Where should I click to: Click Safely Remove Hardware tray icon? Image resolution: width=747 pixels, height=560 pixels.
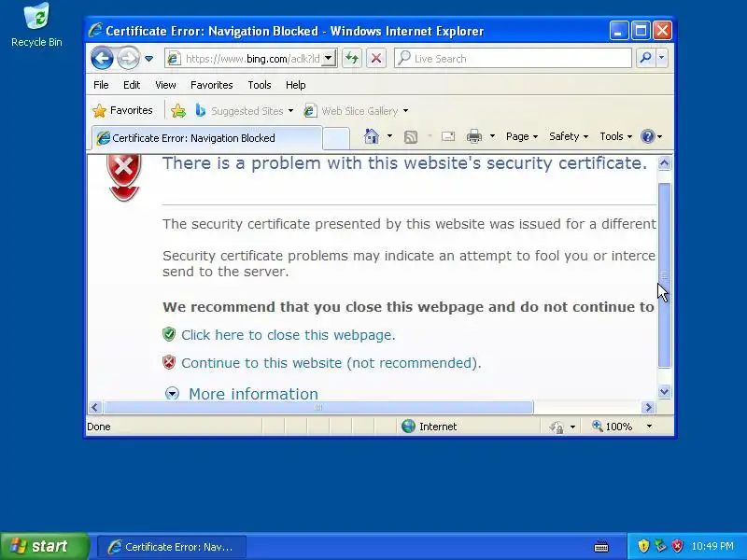pyautogui.click(x=660, y=546)
